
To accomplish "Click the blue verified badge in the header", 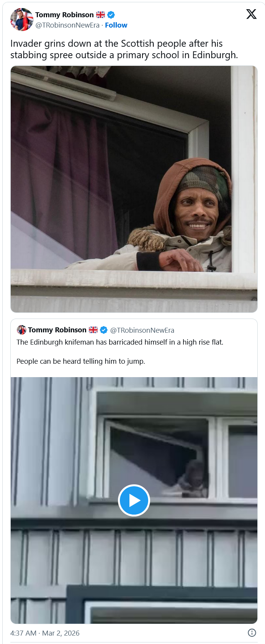I will point(111,15).
